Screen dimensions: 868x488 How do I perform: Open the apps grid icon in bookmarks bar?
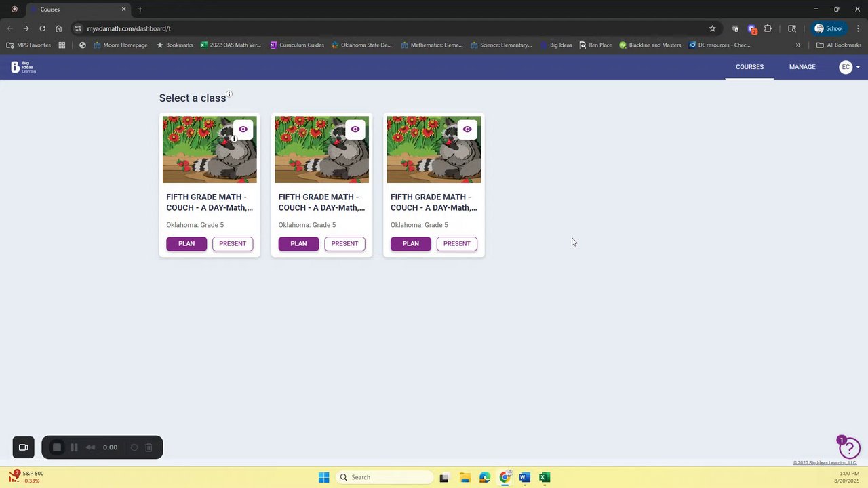point(62,45)
